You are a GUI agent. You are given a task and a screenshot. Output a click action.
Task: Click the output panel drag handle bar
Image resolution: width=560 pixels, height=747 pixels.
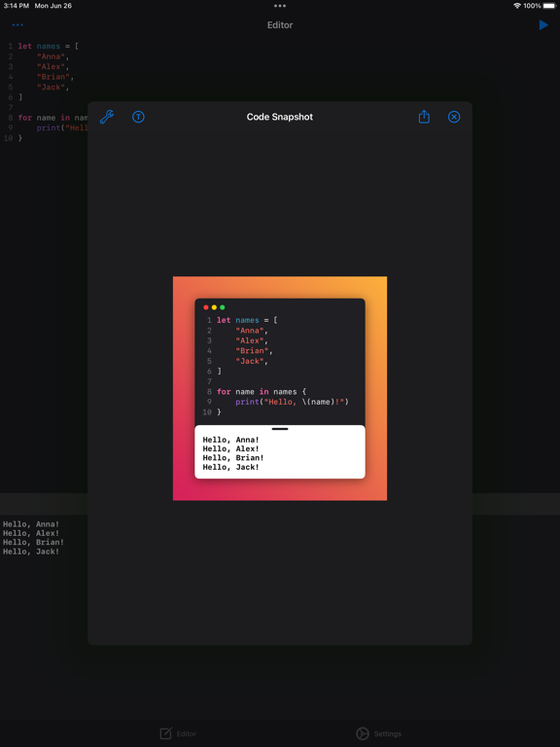point(280,429)
